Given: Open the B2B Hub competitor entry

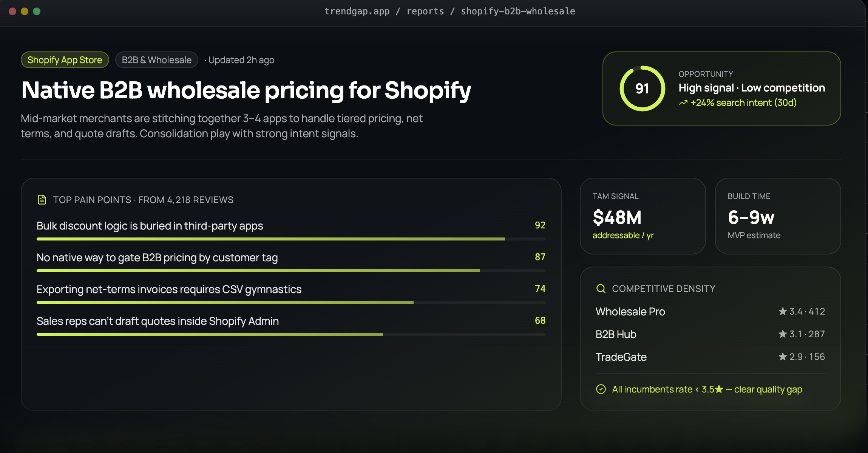Looking at the screenshot, I should (710, 334).
